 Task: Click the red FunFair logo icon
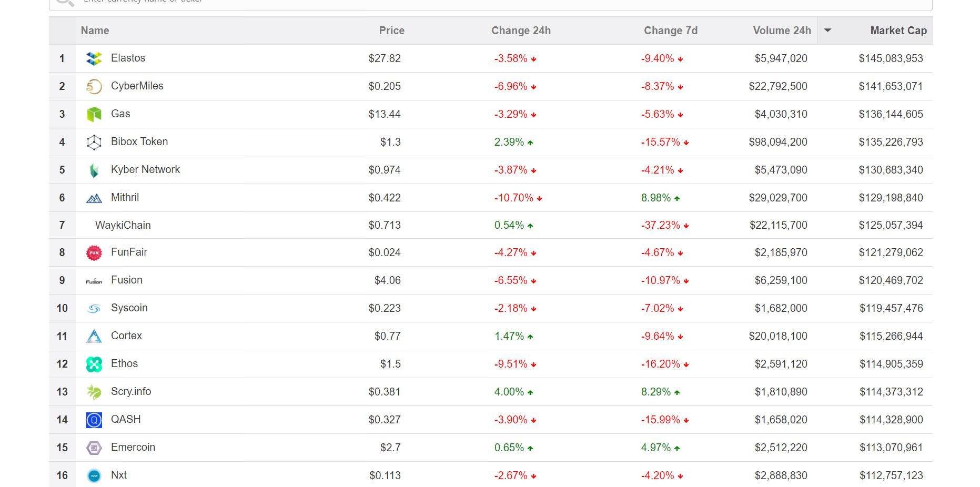[x=94, y=253]
